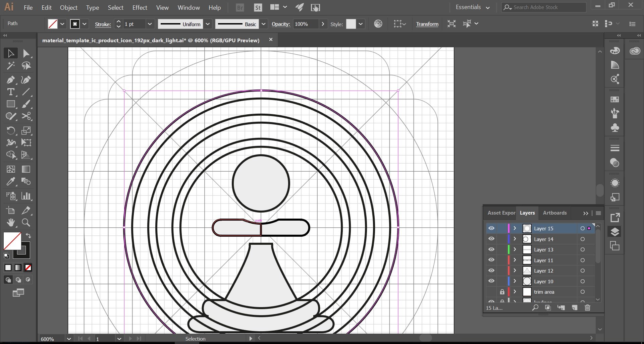Hide Layer 13 with eye icon

tap(491, 249)
